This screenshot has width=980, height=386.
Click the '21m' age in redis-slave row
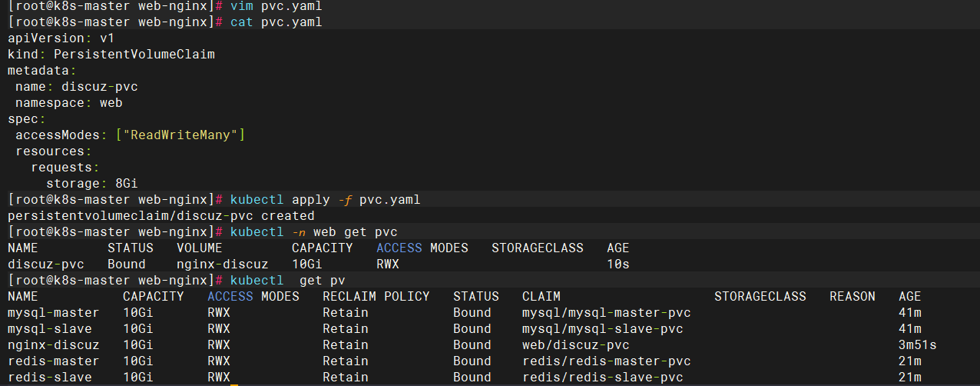pos(910,378)
